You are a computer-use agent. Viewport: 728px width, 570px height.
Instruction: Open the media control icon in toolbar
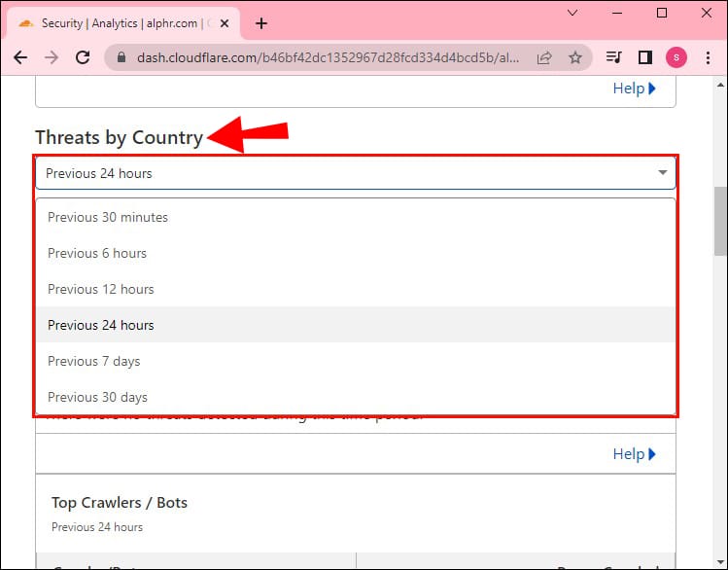click(613, 58)
